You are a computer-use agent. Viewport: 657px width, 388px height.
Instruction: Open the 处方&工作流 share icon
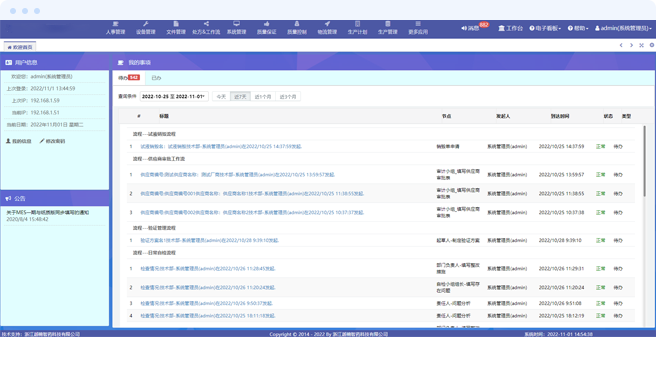(x=206, y=24)
